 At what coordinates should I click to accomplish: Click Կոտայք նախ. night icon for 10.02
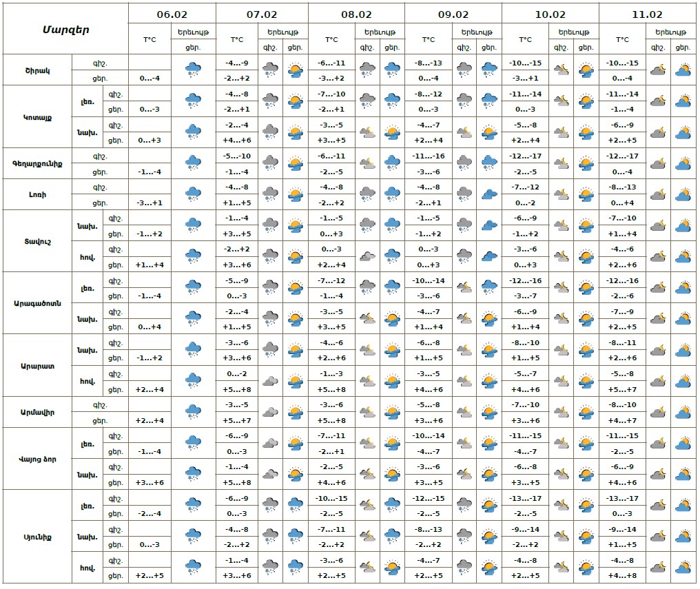562,132
